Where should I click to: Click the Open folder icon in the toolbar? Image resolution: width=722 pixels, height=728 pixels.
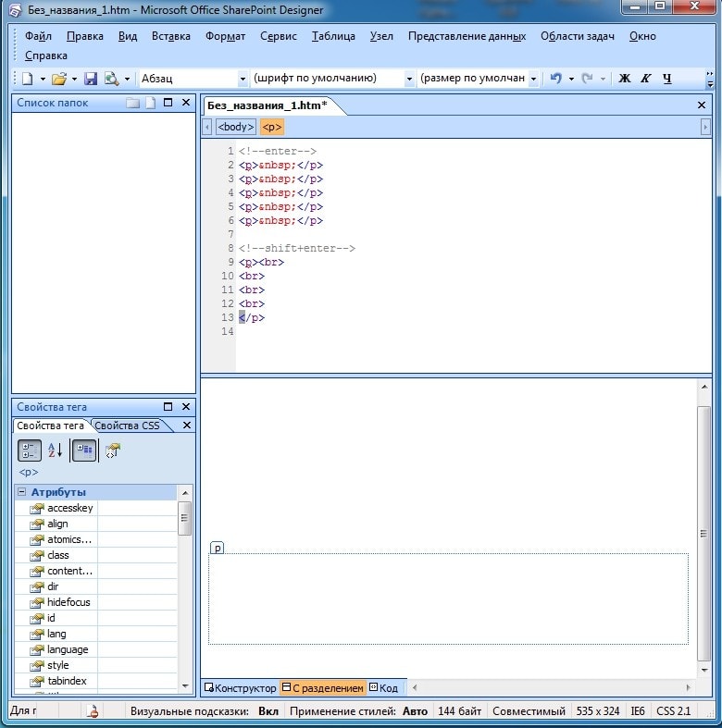58,80
